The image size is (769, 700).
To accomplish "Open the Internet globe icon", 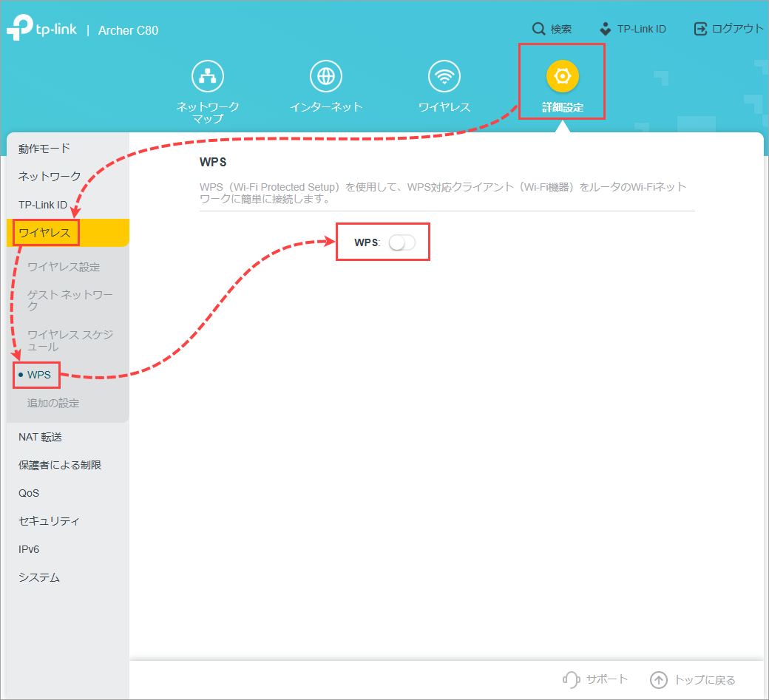I will pos(325,76).
